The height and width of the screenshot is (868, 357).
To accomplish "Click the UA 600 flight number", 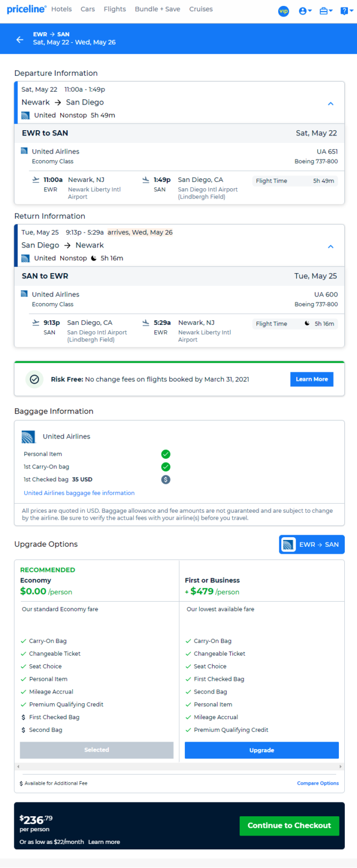I will 326,294.
